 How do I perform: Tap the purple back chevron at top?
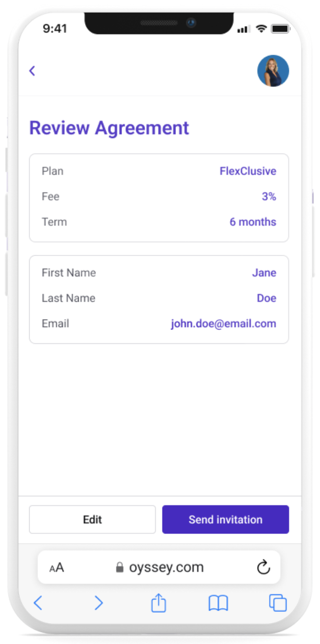(x=32, y=71)
